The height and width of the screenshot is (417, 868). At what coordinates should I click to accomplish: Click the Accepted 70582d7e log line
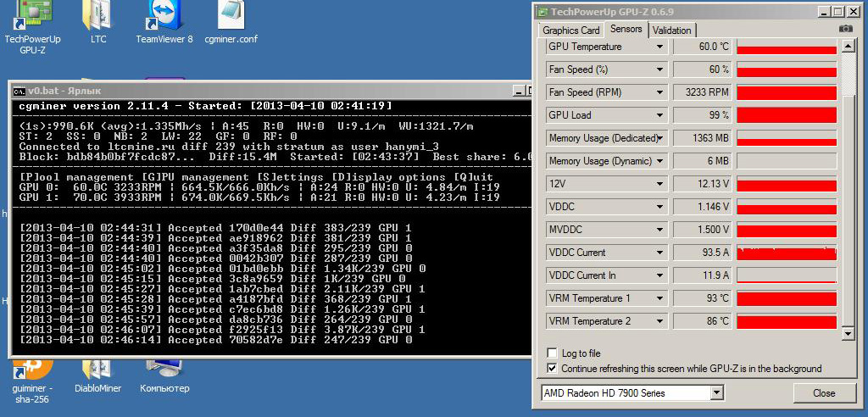[x=215, y=340]
